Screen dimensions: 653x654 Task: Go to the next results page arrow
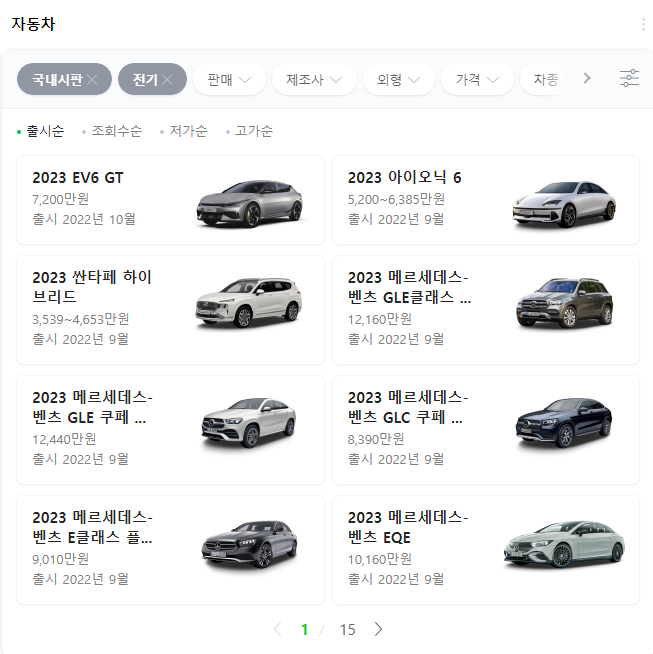(x=378, y=629)
